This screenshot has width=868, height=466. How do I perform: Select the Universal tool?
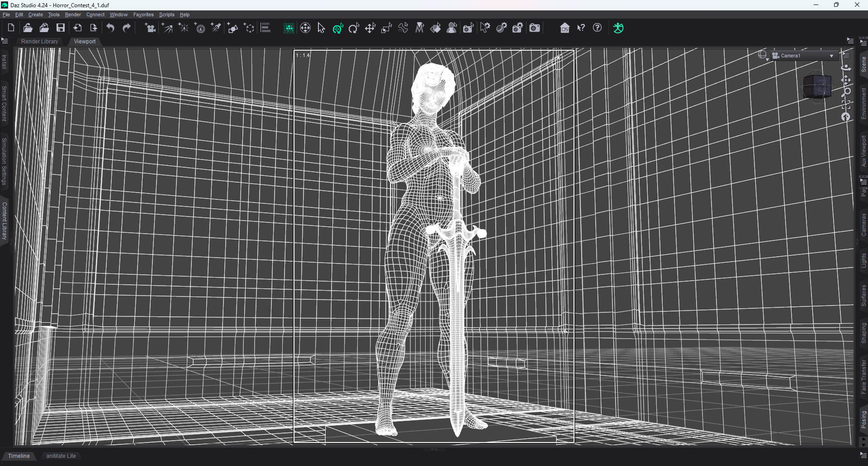[x=338, y=28]
